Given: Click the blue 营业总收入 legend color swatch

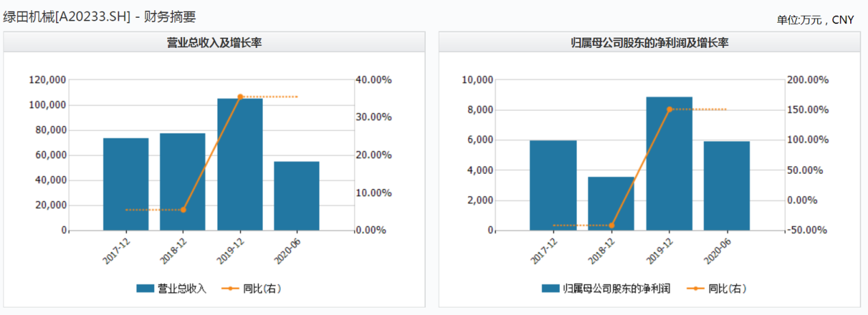Looking at the screenshot, I should tap(144, 289).
